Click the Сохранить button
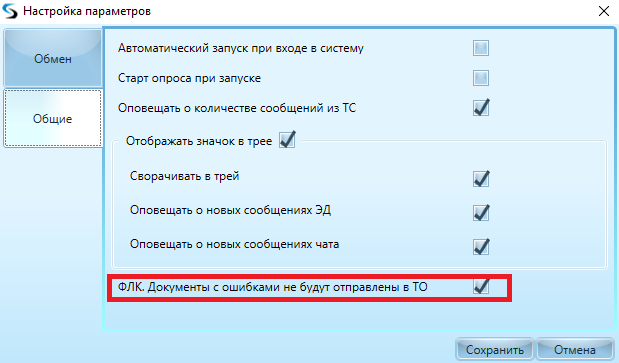 click(495, 350)
